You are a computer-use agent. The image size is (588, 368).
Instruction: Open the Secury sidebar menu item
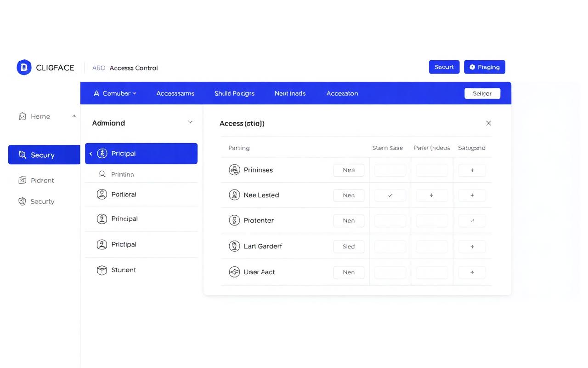tap(44, 155)
